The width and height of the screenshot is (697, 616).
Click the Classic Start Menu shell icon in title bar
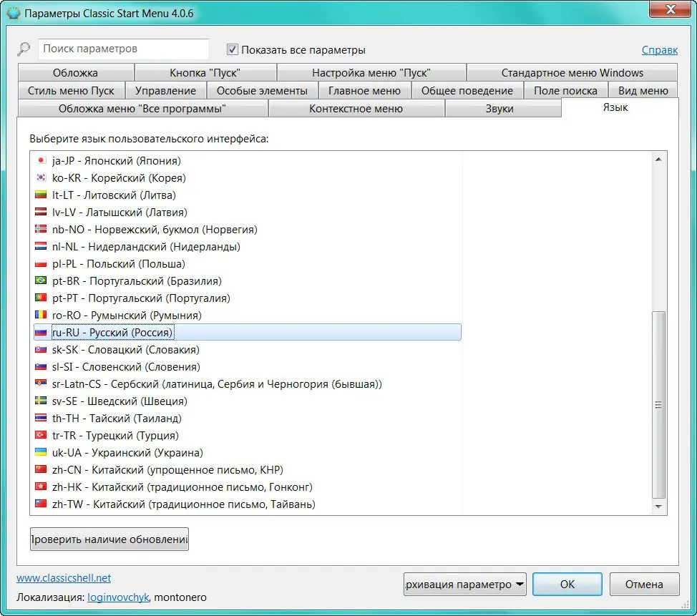click(x=14, y=13)
